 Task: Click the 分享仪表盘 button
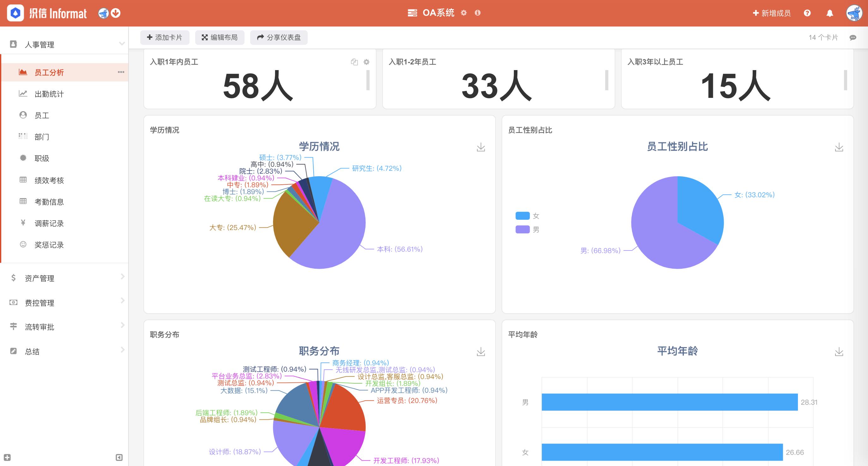coord(278,37)
